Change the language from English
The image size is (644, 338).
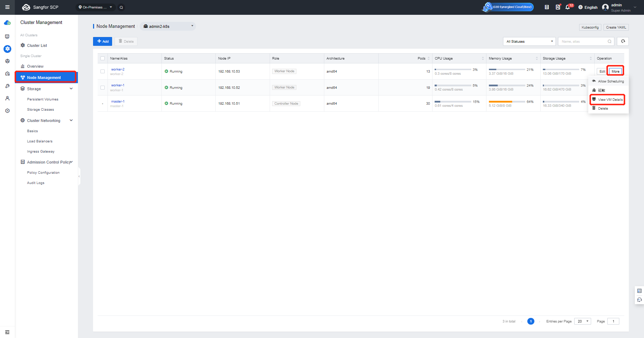588,7
